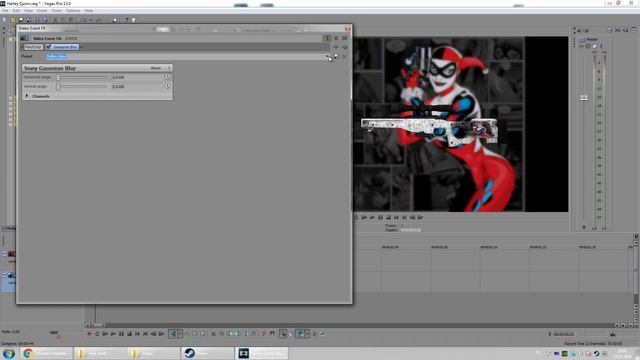This screenshot has width=640, height=360.
Task: Click the Master bus fader handle
Action: tap(584, 98)
